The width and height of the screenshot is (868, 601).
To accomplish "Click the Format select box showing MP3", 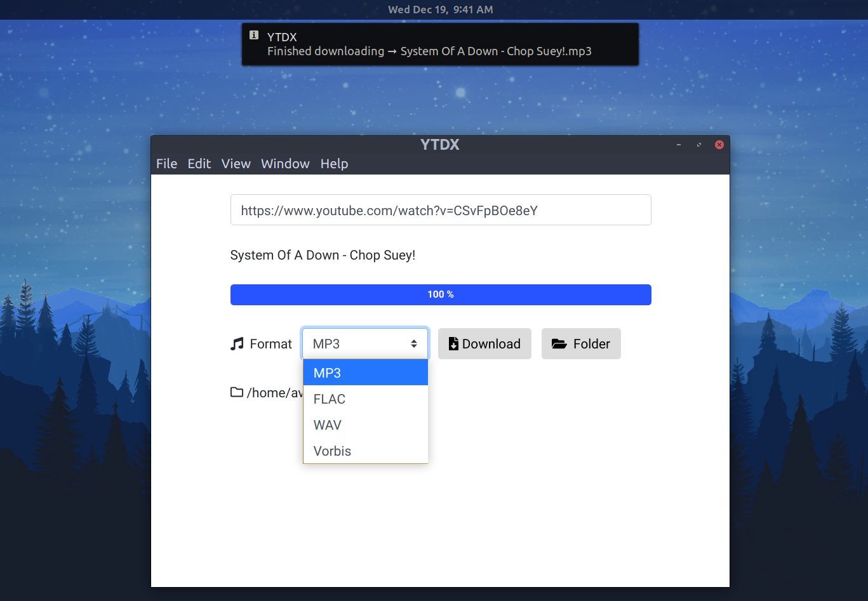I will pyautogui.click(x=365, y=344).
